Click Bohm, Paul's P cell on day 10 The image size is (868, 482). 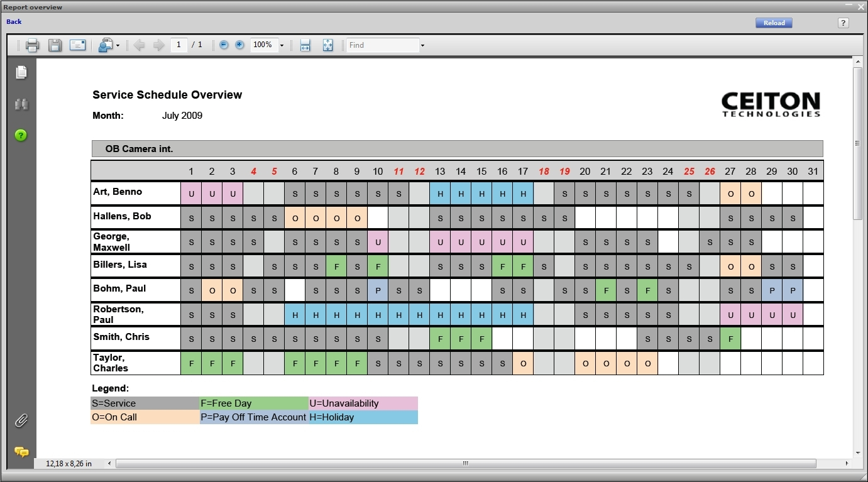pyautogui.click(x=378, y=291)
